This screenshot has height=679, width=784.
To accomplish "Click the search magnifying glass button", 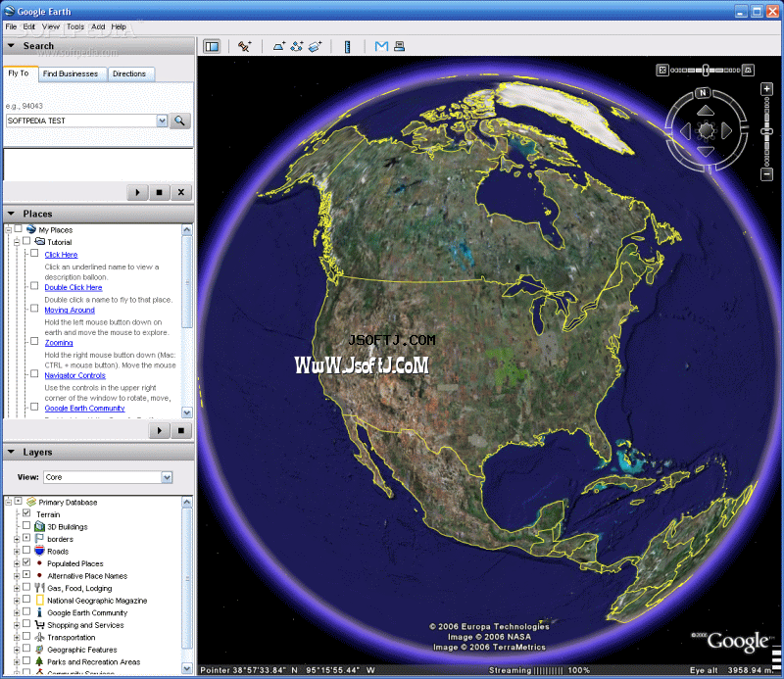I will pyautogui.click(x=179, y=121).
